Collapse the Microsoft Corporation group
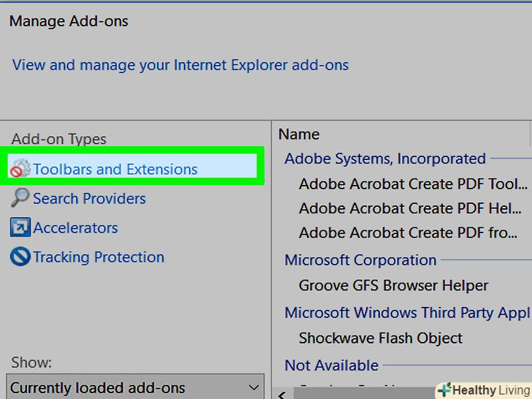This screenshot has width=532, height=399. point(360,260)
